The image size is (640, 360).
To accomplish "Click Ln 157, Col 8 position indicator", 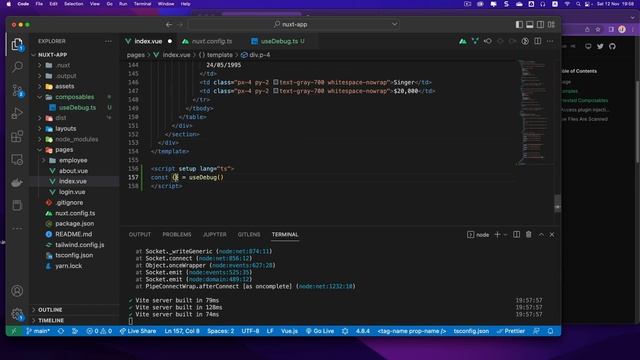I will 182,331.
